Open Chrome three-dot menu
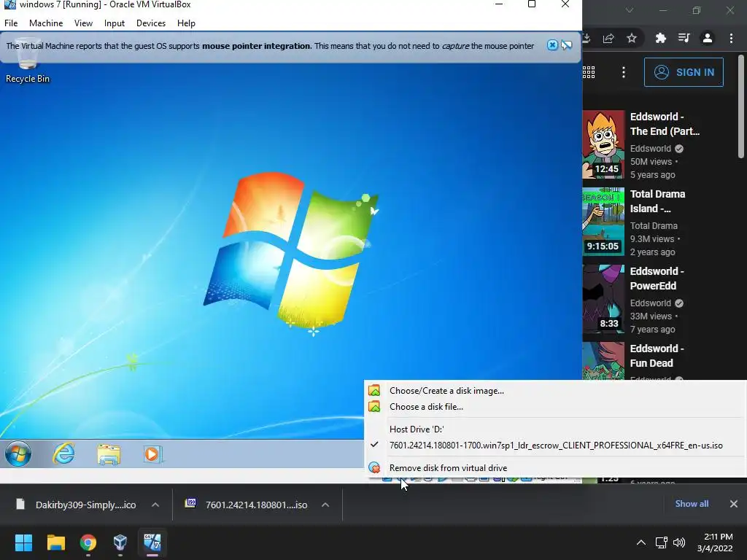Viewport: 747px width, 560px height. click(731, 38)
